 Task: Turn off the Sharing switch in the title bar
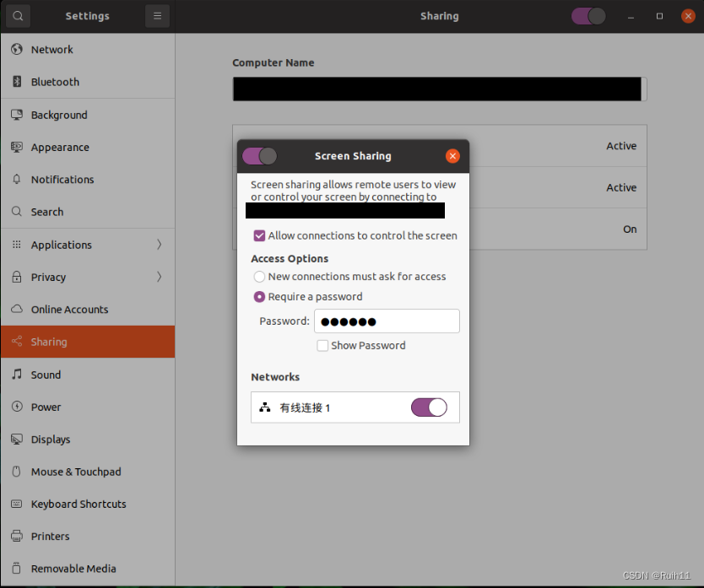click(x=588, y=15)
